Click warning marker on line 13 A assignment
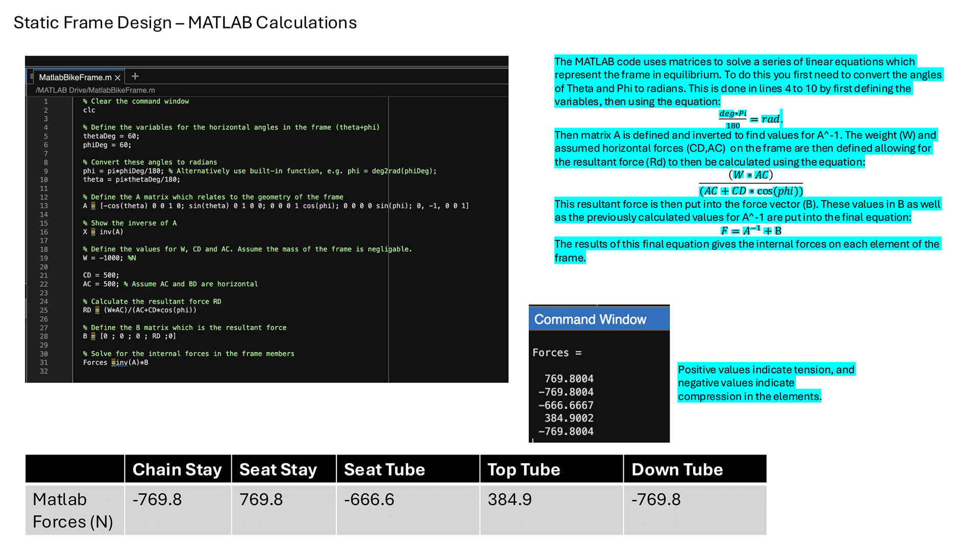Viewport: 980px width, 551px height. (x=93, y=206)
